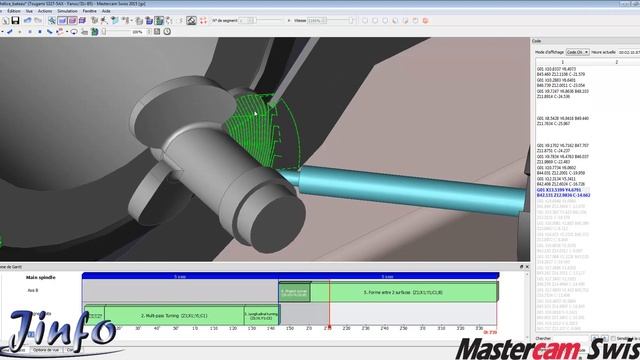Click column header 1 in Code panel
The width and height of the screenshot is (640, 360).
coord(562,62)
